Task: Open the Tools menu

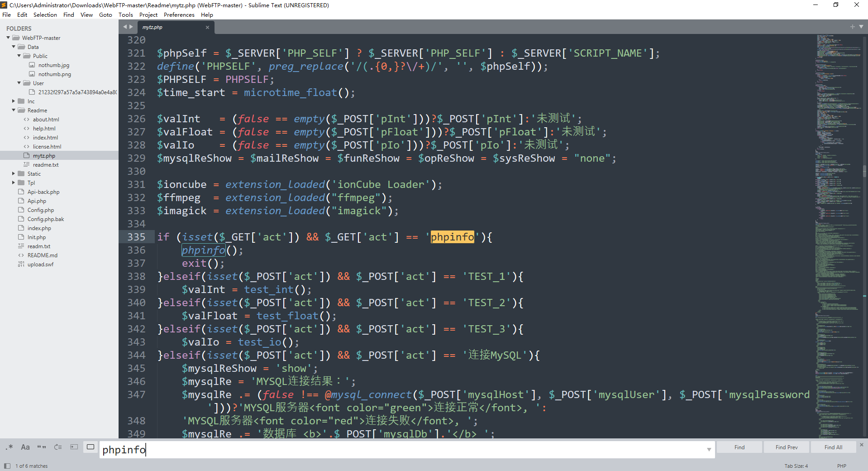Action: 126,15
